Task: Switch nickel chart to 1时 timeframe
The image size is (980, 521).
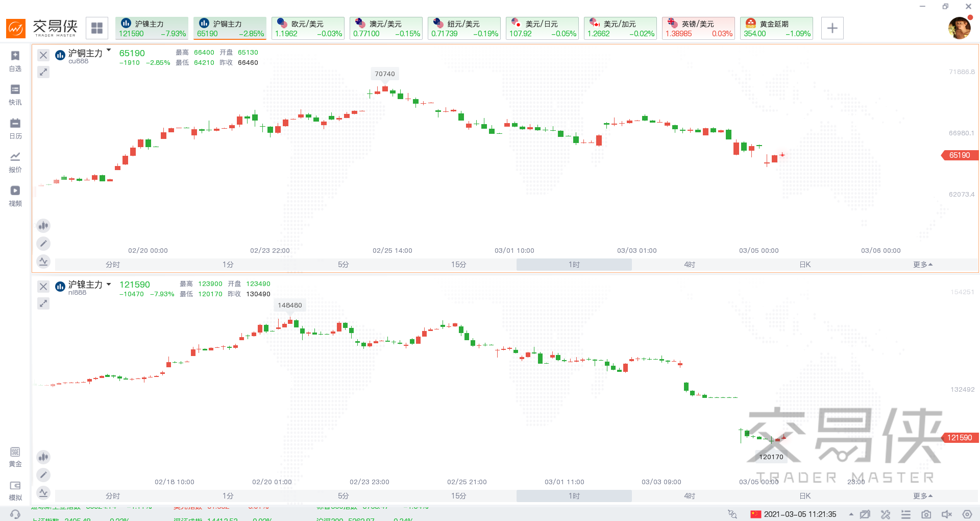Action: point(574,496)
